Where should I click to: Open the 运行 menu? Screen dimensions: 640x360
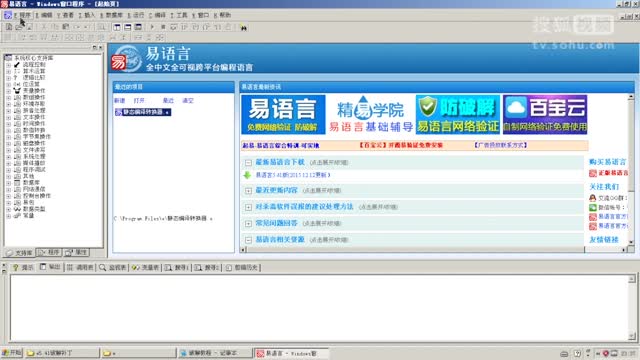click(136, 15)
